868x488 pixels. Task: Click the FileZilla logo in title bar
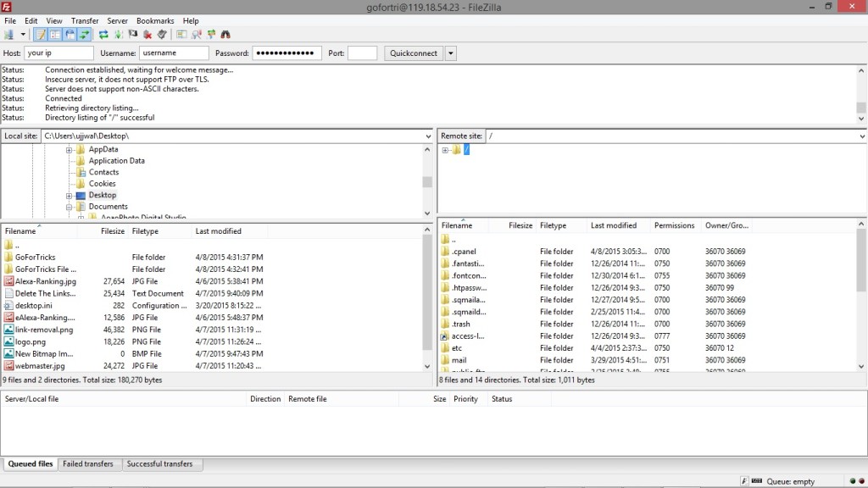6,7
